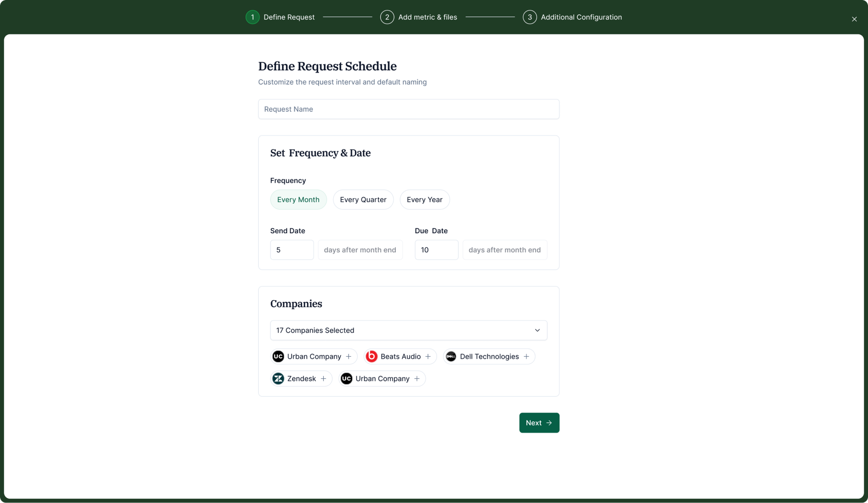Screen dimensions: 868x503
Task: Click the 'Companies' section heading
Action: coord(296,304)
